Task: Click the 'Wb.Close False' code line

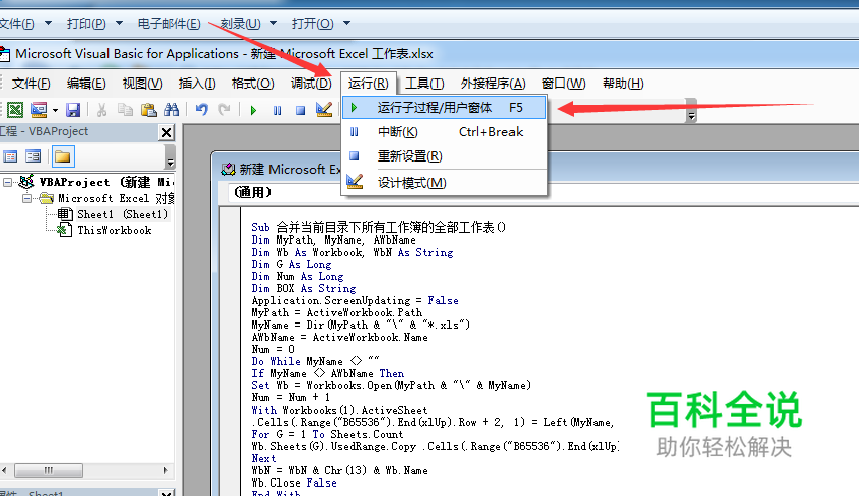Action: 294,483
